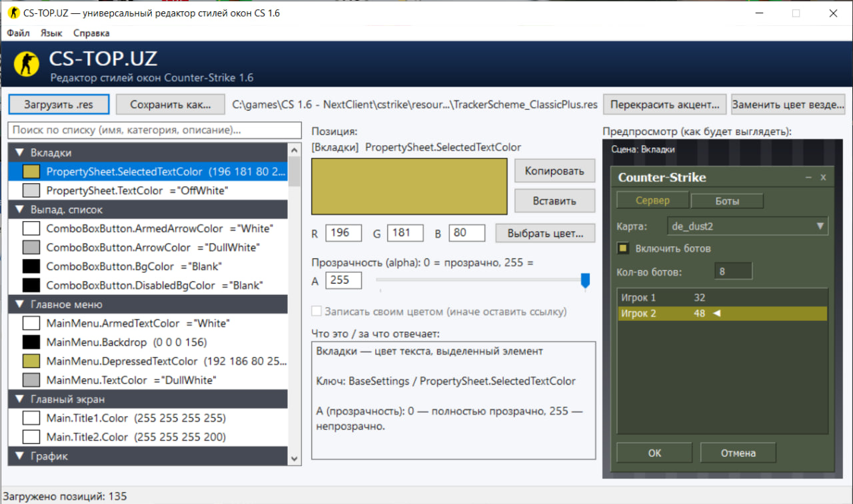
Task: Switch to Сервер tab in preview
Action: [652, 200]
